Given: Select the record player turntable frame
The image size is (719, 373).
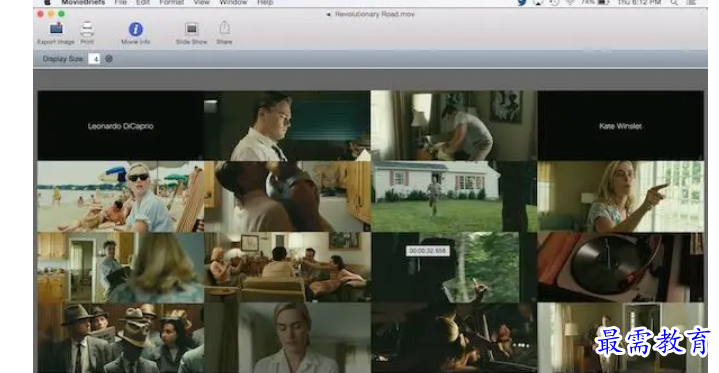Looking at the screenshot, I should coord(620,267).
